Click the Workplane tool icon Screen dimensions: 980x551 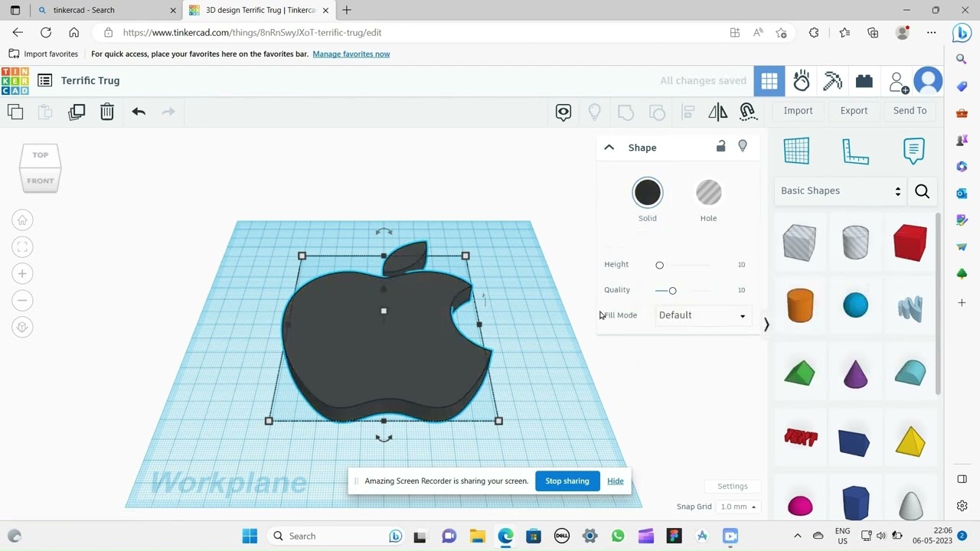796,151
